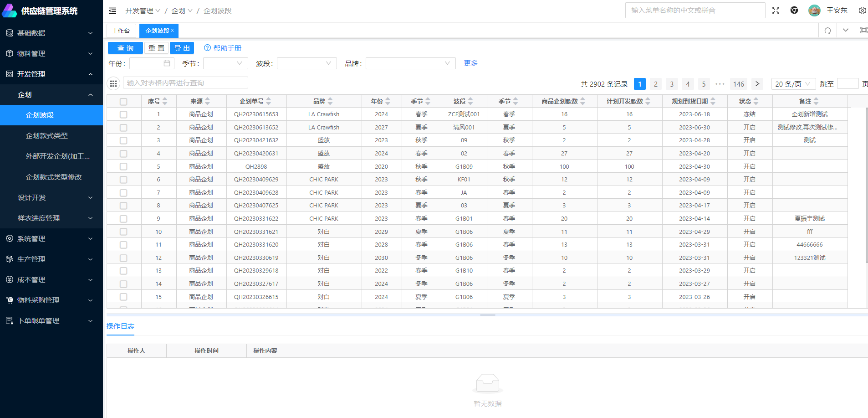Click the theme icon beside user avatar

[794, 10]
